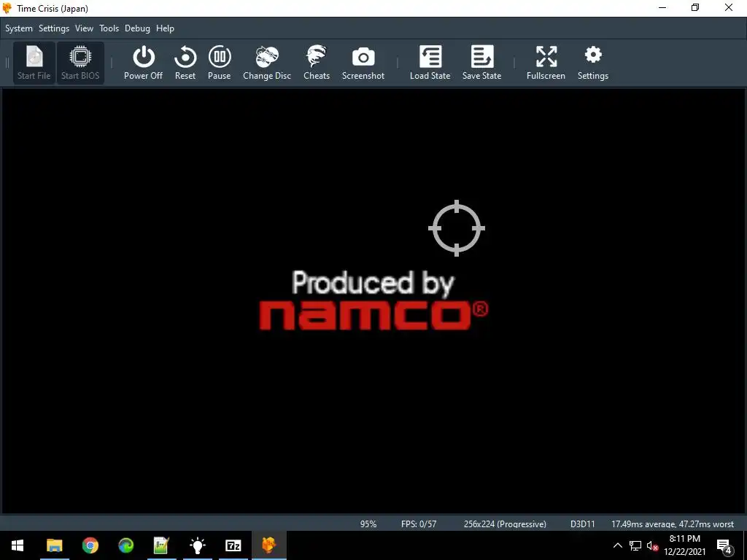Open Settings from the toolbar gear

[592, 63]
